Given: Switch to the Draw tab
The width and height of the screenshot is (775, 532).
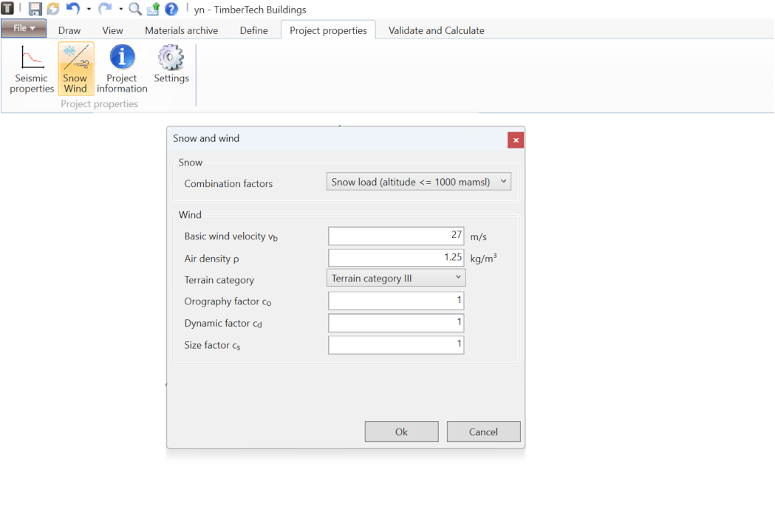Looking at the screenshot, I should (x=69, y=30).
